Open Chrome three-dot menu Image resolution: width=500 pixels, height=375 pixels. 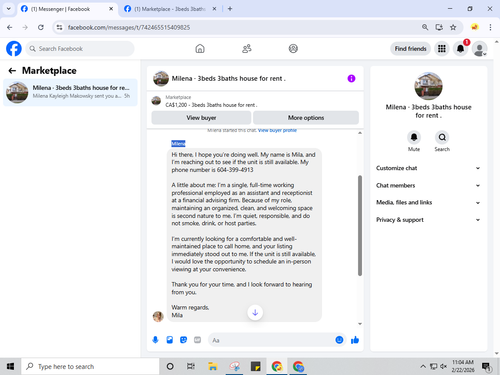click(x=490, y=27)
